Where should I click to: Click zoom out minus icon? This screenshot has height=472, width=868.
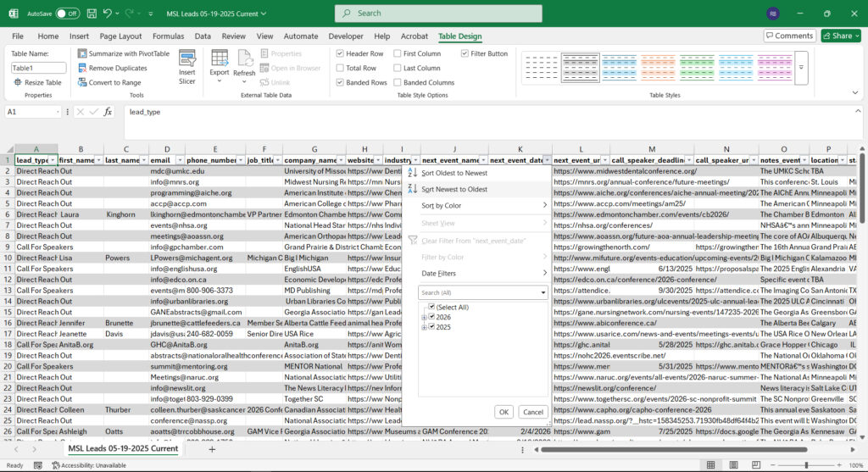coord(773,465)
